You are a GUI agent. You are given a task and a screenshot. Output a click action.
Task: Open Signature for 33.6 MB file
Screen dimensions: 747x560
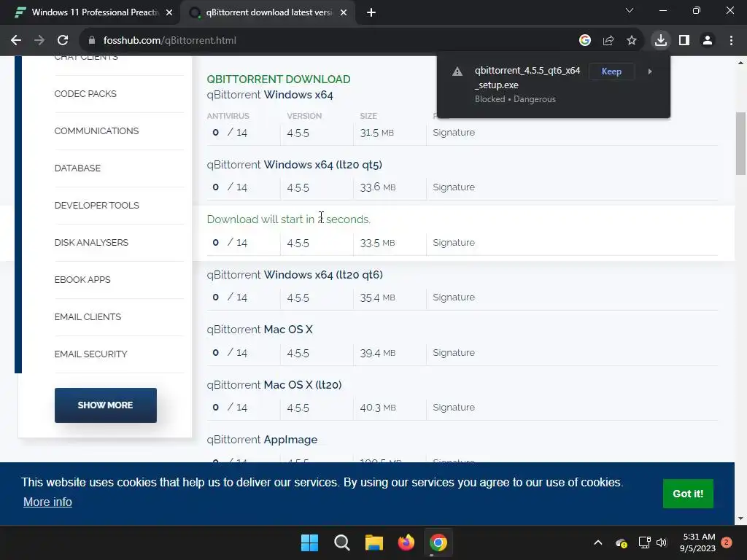click(x=454, y=187)
